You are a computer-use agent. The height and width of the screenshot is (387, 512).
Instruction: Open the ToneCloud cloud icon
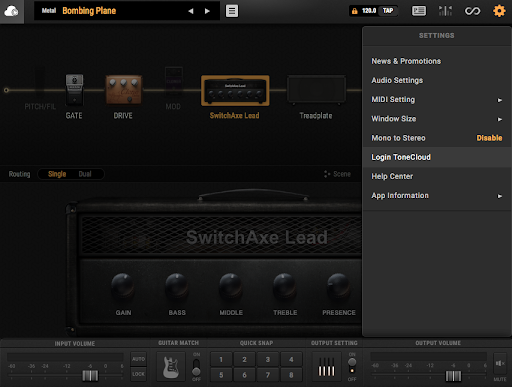pyautogui.click(x=11, y=11)
